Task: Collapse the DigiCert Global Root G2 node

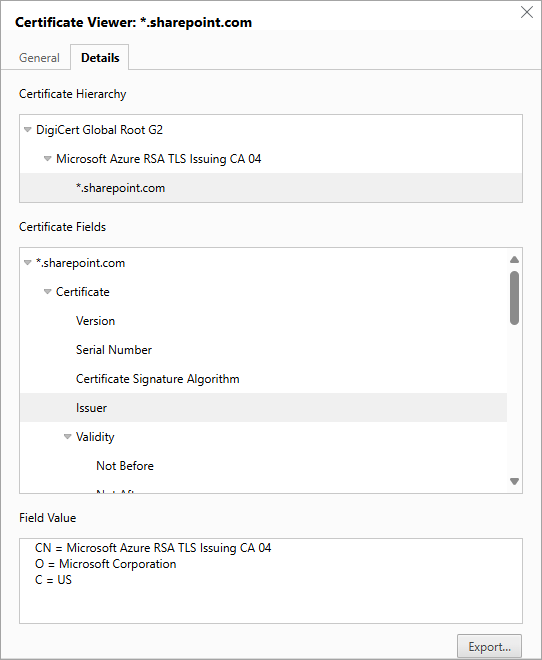Action: 28,130
